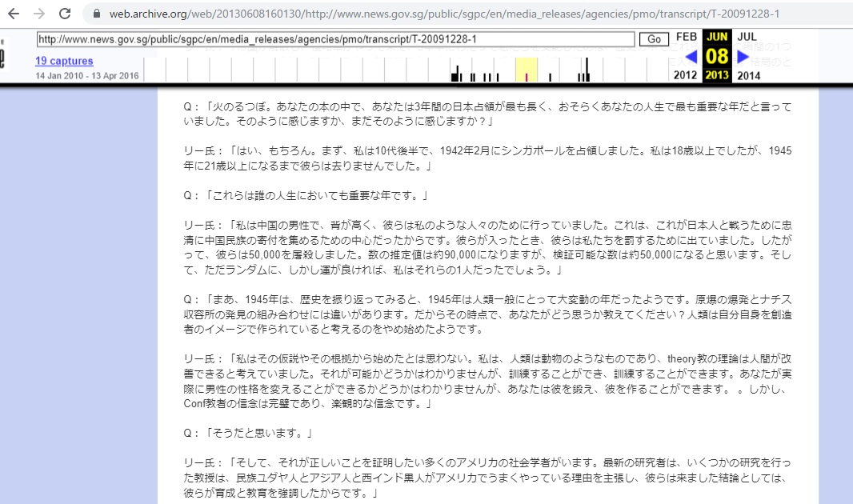This screenshot has width=853, height=504.
Task: Focus the Wayback URL input field
Action: 336,39
